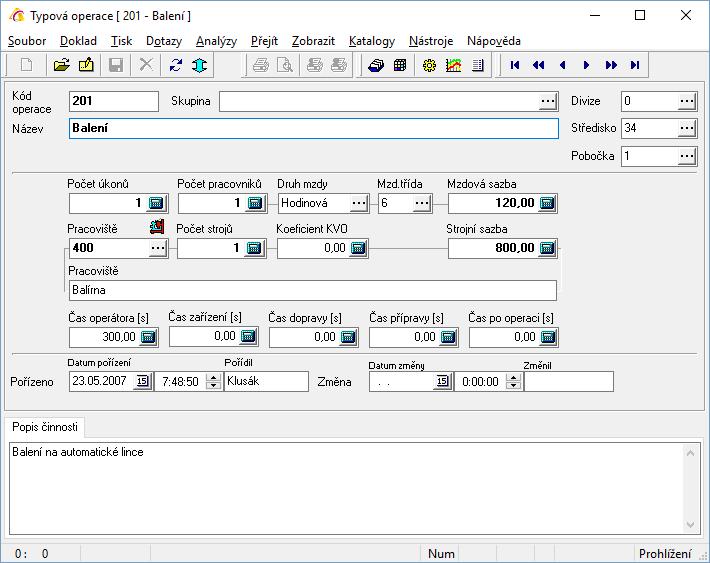Jump forward with the double right arrows

611,65
